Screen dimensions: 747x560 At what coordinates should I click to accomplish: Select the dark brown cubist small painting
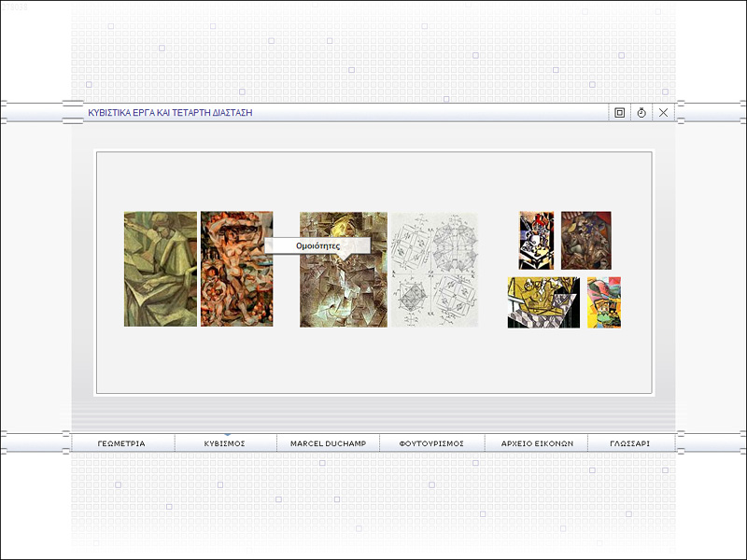click(x=586, y=241)
